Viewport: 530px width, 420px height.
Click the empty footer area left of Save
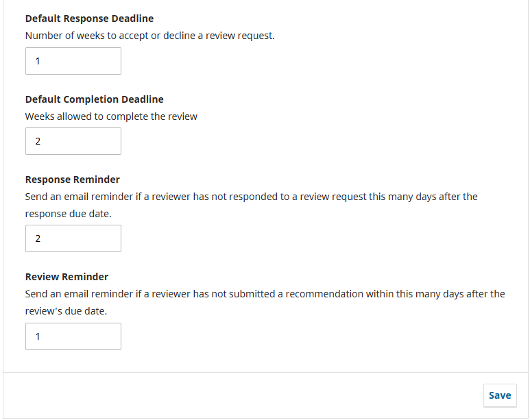[x=240, y=395]
